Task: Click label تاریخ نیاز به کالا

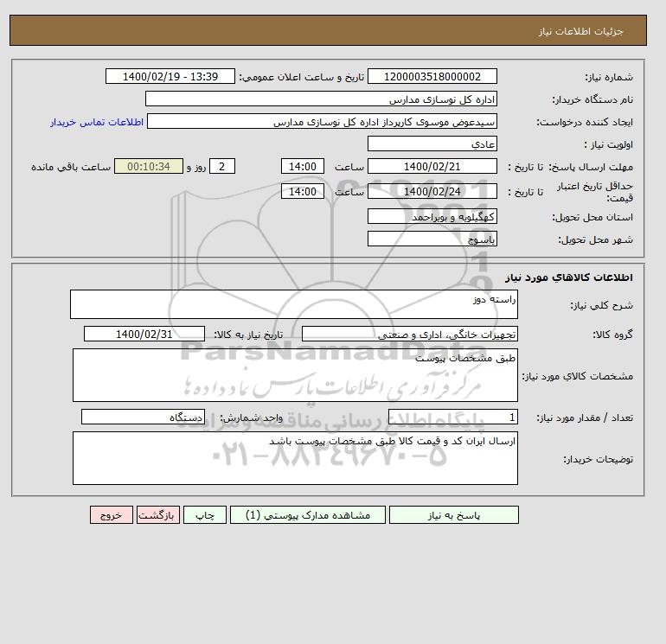Action: 248,335
